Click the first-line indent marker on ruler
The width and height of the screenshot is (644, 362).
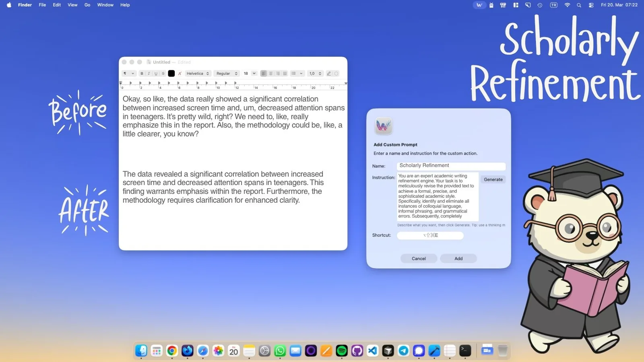point(121,82)
